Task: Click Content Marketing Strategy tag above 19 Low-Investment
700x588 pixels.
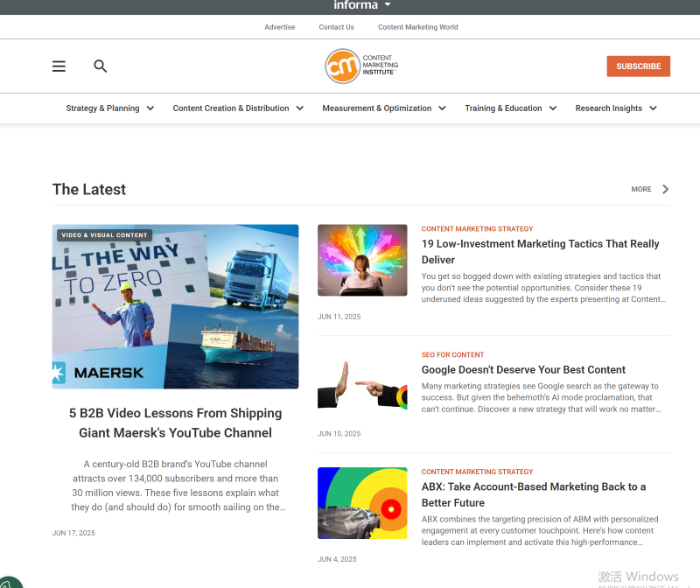Action: 477,229
